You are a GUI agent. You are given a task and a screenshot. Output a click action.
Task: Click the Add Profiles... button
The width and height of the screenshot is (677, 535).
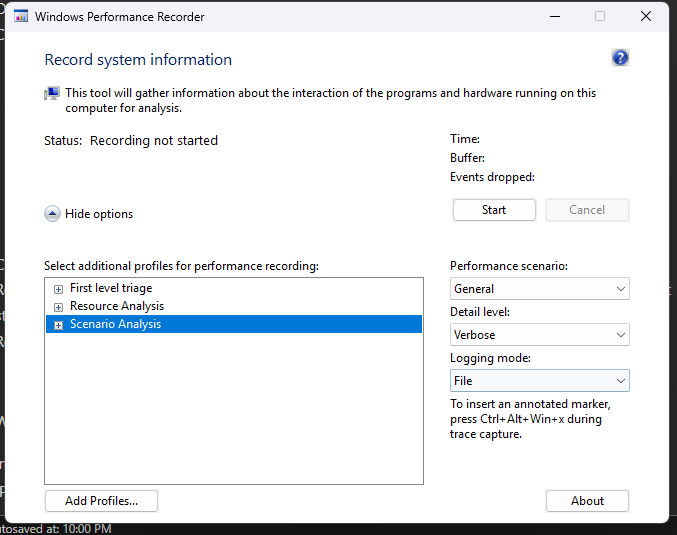coord(101,501)
